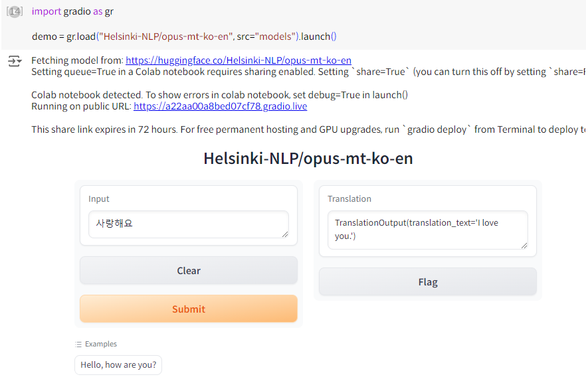Viewport: 588px width, 383px height.
Task: Click the 'Setting queue=True' output line
Action: 308,72
